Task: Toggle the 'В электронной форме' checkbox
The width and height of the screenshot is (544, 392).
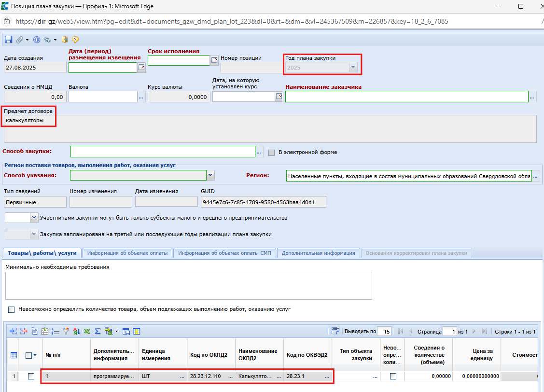Action: click(272, 152)
